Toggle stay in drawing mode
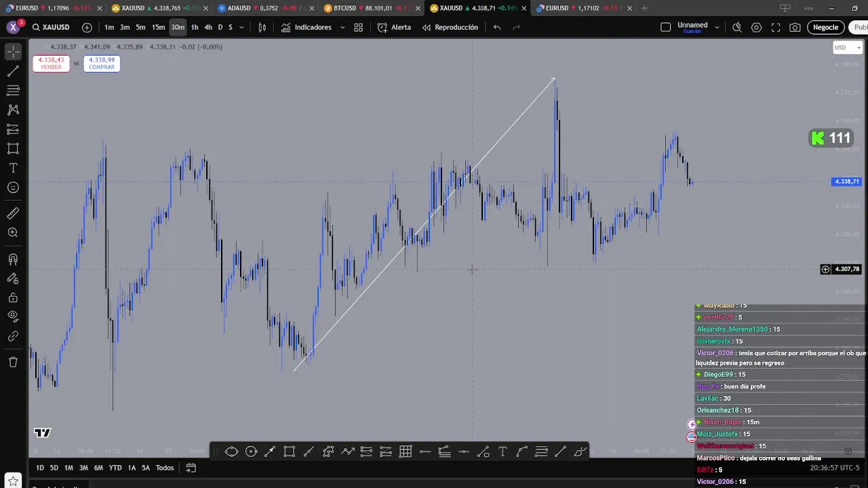Screen dimensions: 868x488 (x=13, y=278)
